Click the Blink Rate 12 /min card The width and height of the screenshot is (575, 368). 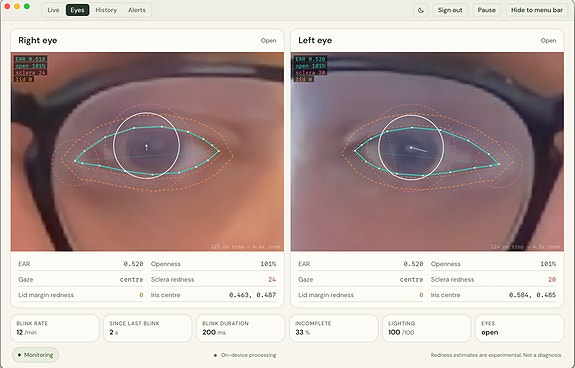pos(55,328)
